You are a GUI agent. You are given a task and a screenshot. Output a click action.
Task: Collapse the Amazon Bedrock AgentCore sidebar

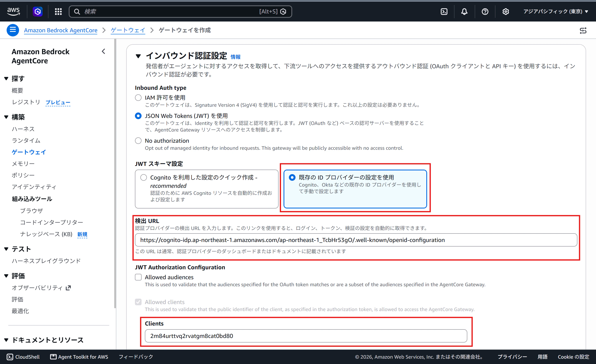(x=103, y=51)
